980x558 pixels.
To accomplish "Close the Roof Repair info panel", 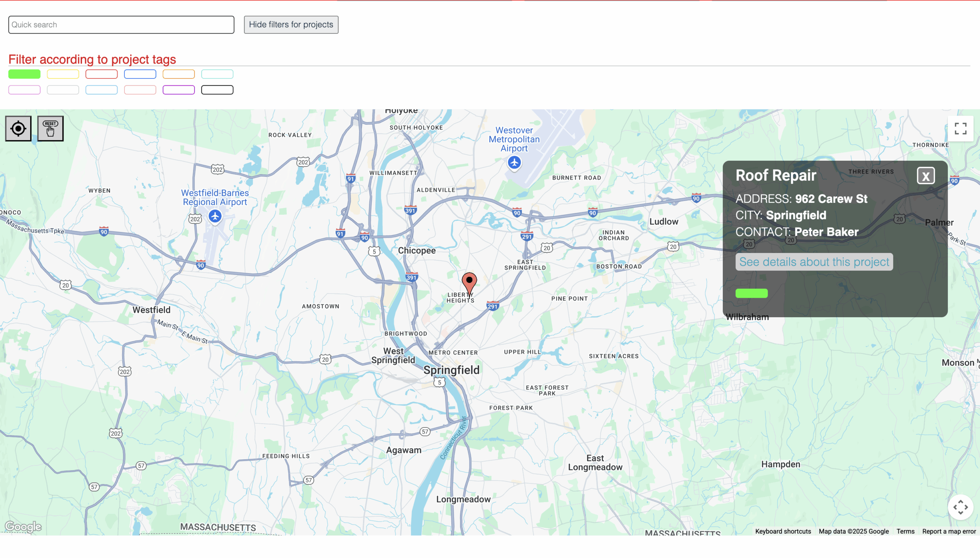I will [926, 176].
